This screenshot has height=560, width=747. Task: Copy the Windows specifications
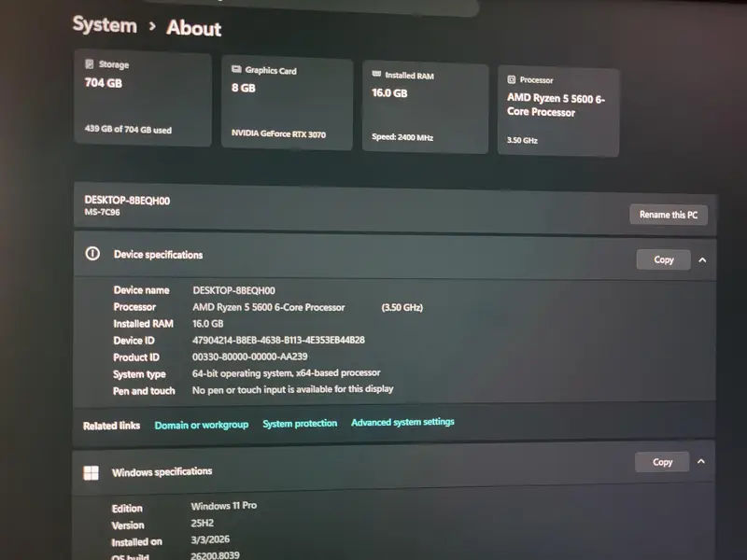point(662,462)
